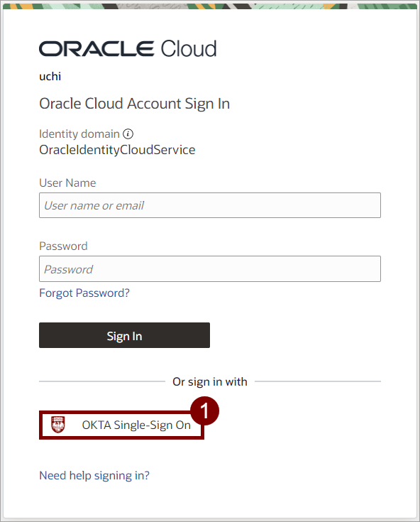Click the Identity domain label text
Viewport: 420px width, 522px height.
tap(79, 134)
